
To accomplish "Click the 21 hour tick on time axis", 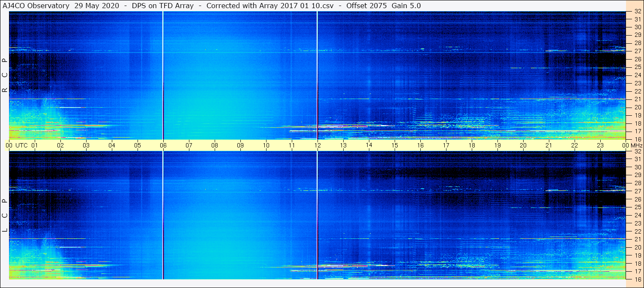I will (549, 145).
